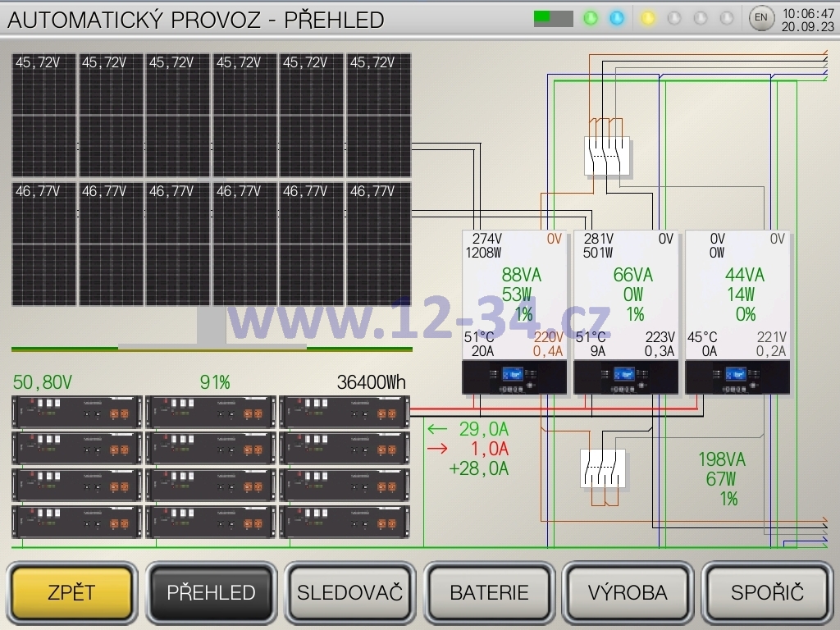
Task: Click the green status indicator light
Action: [x=591, y=18]
